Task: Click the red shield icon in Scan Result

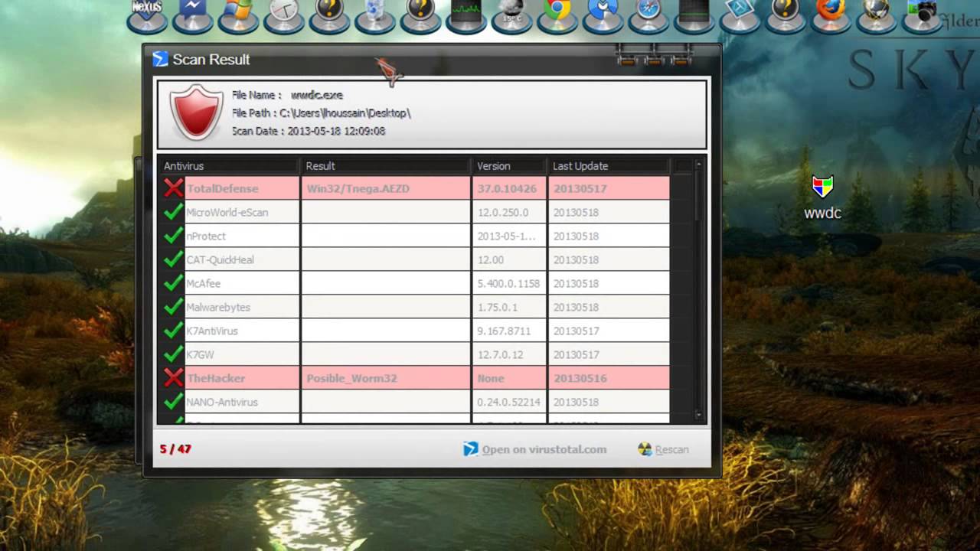Action: coord(196,112)
